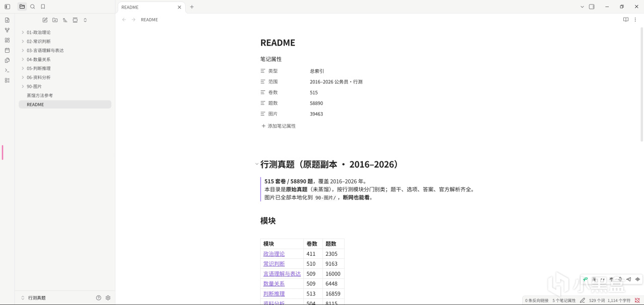Click the green logo on the input-method toolbar
Viewport: 644px width, 305px height.
click(585, 279)
